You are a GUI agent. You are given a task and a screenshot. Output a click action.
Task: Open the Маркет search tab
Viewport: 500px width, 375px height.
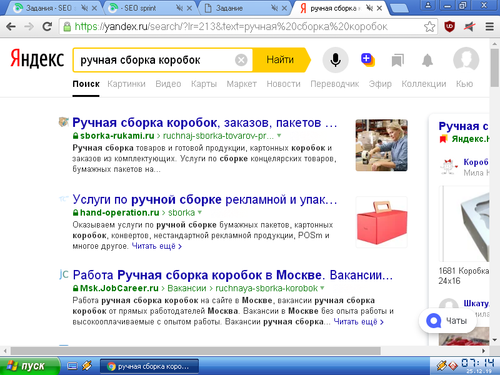point(242,84)
